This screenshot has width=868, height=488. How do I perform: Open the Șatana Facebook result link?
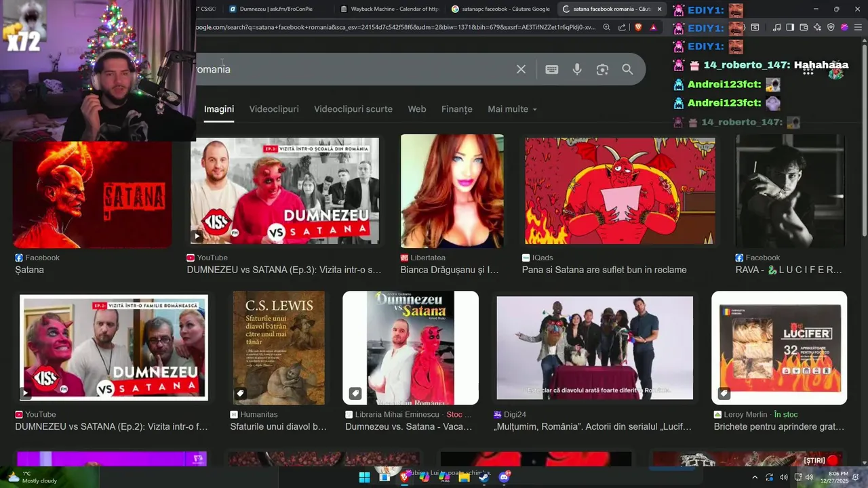pos(30,270)
